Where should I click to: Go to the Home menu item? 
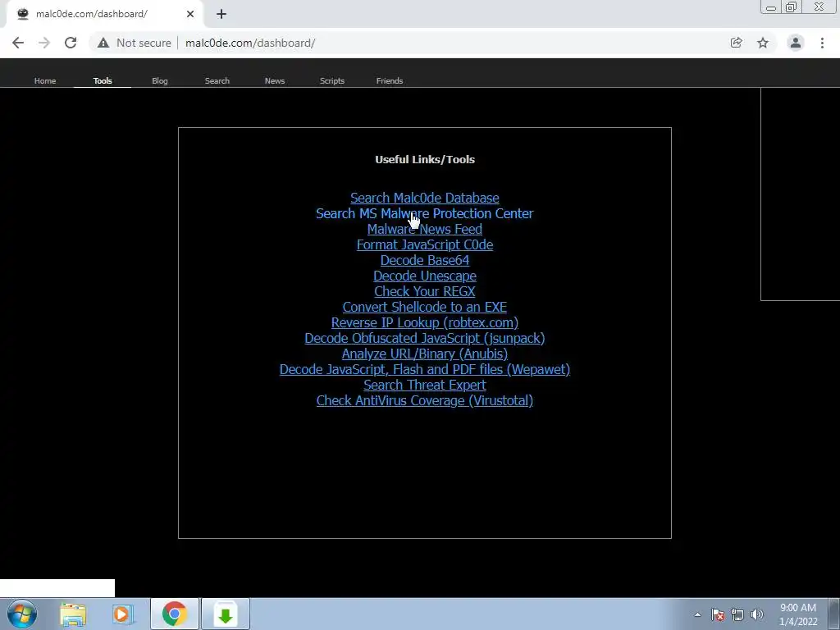point(45,81)
